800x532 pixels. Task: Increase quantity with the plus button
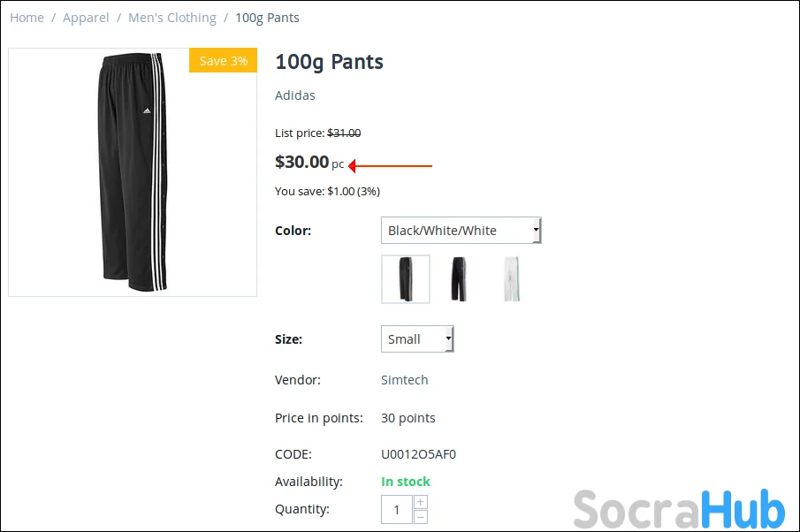(x=421, y=502)
